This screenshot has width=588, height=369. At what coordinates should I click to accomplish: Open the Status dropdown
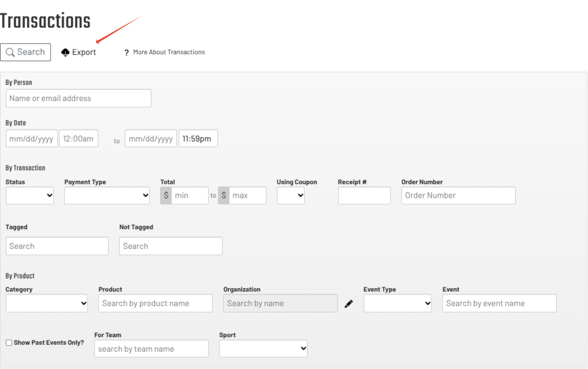coord(30,195)
